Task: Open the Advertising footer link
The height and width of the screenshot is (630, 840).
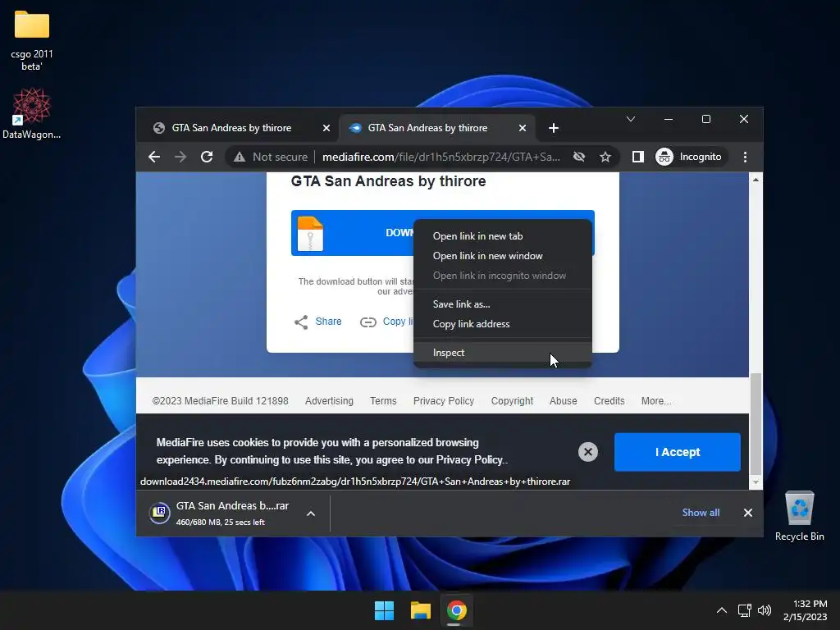Action: coord(329,400)
